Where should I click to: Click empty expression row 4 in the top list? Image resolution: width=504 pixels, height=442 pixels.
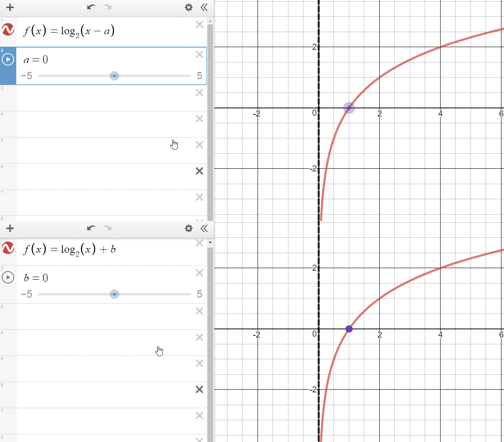click(x=111, y=124)
